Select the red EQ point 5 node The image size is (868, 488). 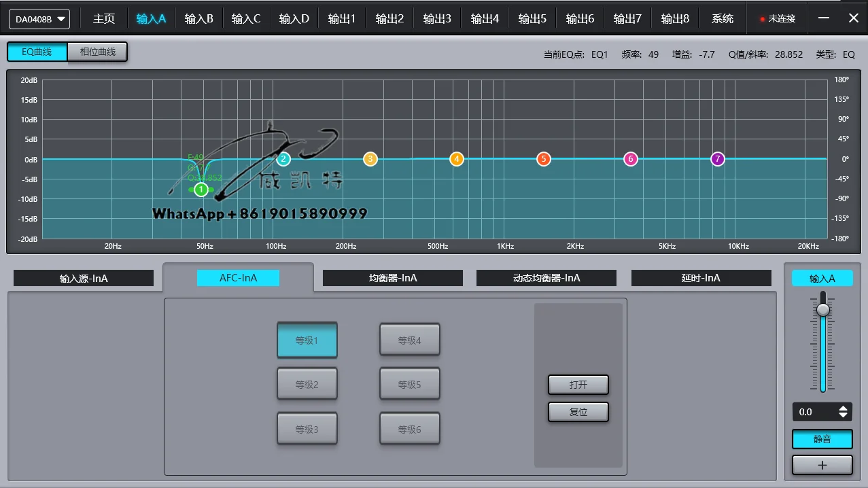click(543, 159)
